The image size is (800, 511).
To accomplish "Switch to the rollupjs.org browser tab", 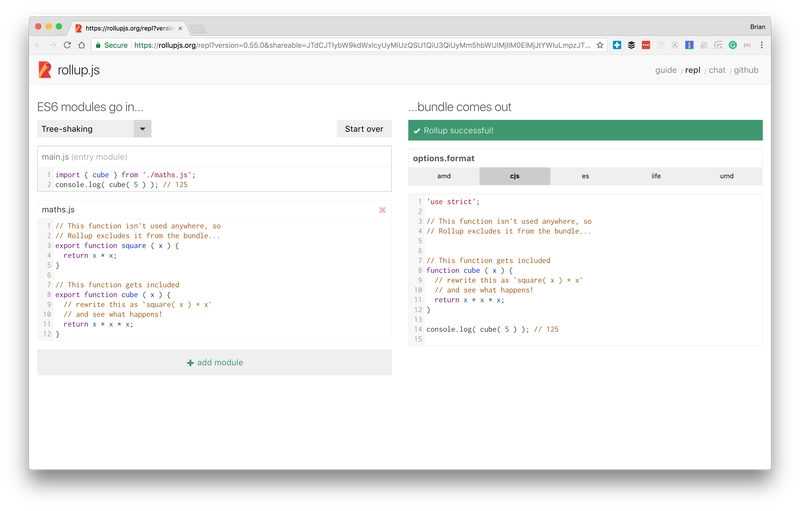I will tap(128, 29).
